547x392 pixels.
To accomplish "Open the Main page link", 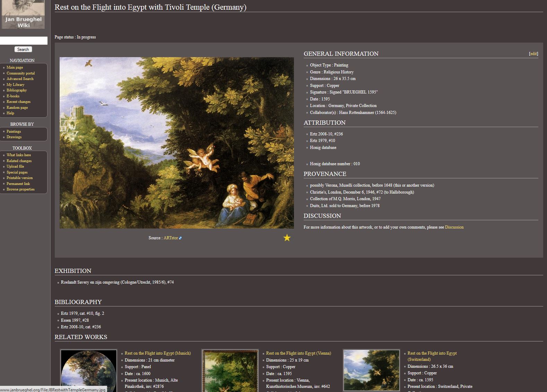I will tap(15, 68).
